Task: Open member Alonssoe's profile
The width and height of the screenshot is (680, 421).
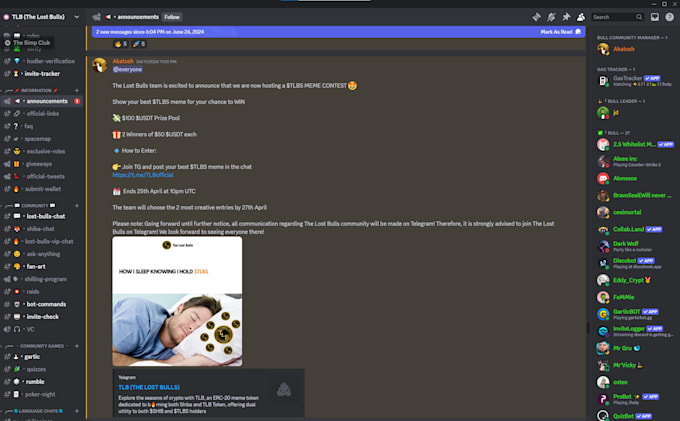Action: (x=635, y=178)
